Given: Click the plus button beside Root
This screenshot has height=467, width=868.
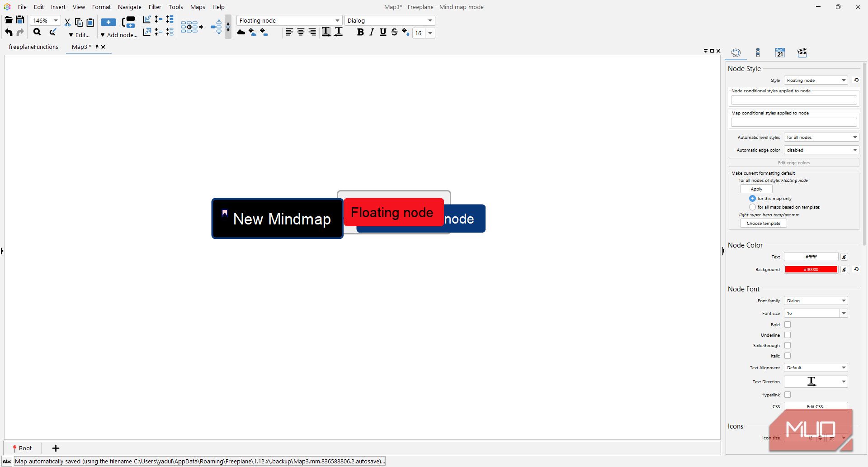Looking at the screenshot, I should [56, 448].
